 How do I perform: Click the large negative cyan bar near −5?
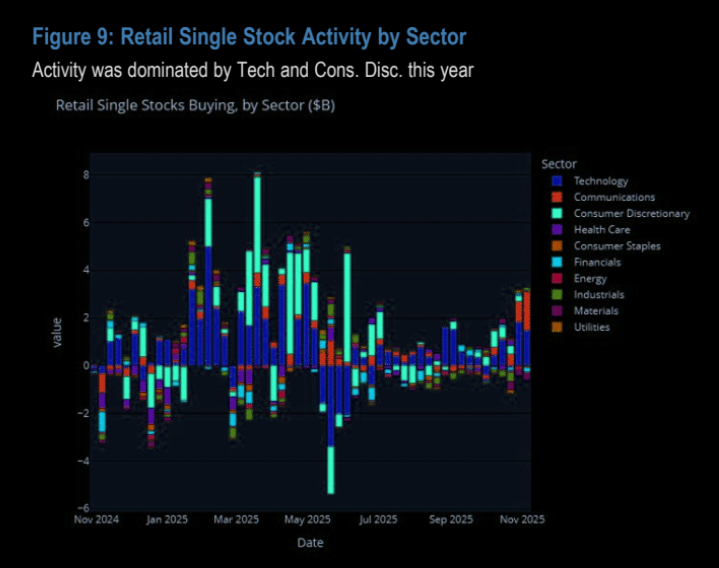[331, 470]
